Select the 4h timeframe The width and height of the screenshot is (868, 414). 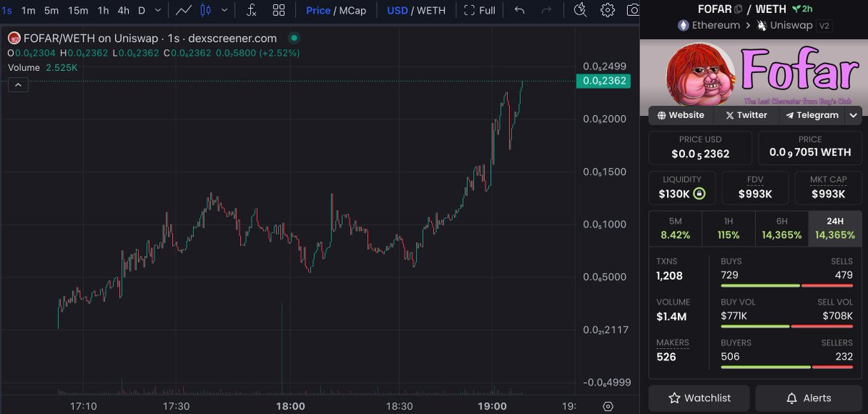[124, 10]
